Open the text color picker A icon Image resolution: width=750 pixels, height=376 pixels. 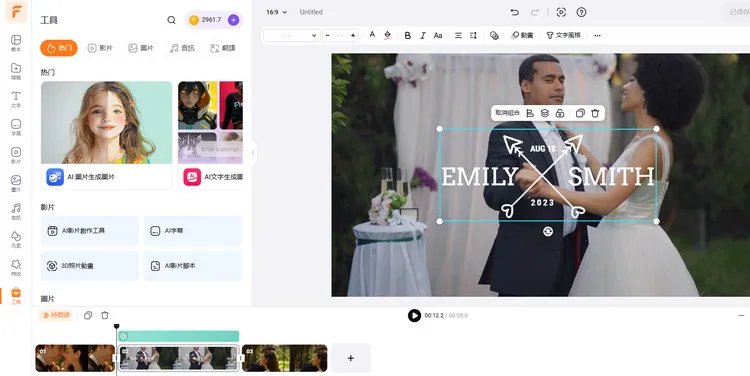(x=372, y=35)
